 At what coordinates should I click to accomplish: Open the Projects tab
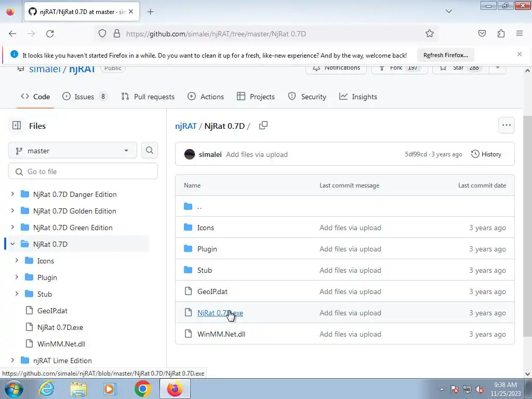[256, 97]
